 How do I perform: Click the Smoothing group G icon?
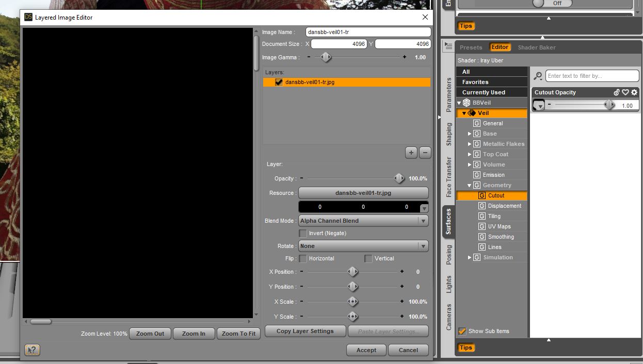pyautogui.click(x=482, y=237)
